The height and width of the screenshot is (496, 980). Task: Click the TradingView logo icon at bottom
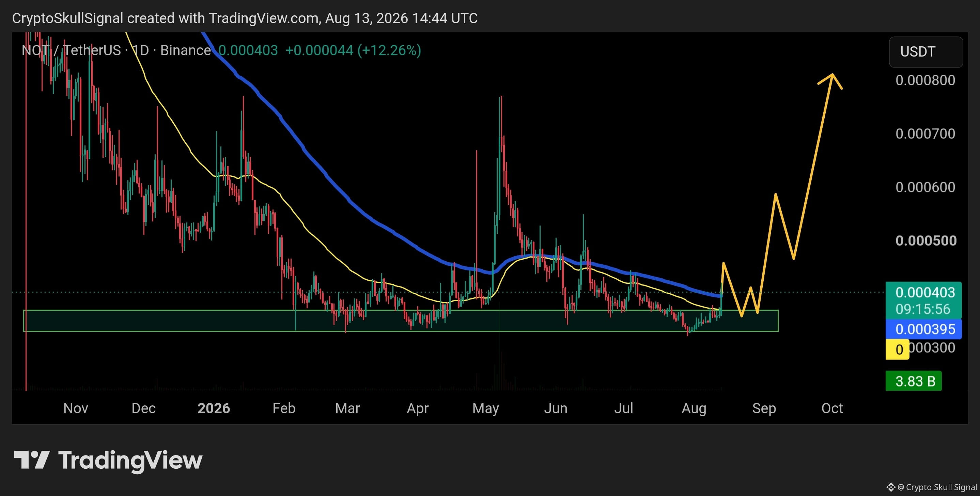pyautogui.click(x=32, y=460)
